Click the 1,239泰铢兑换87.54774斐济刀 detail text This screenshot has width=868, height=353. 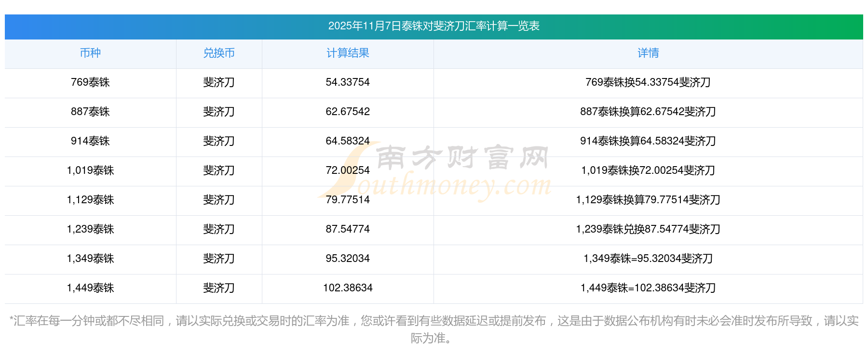click(x=648, y=229)
